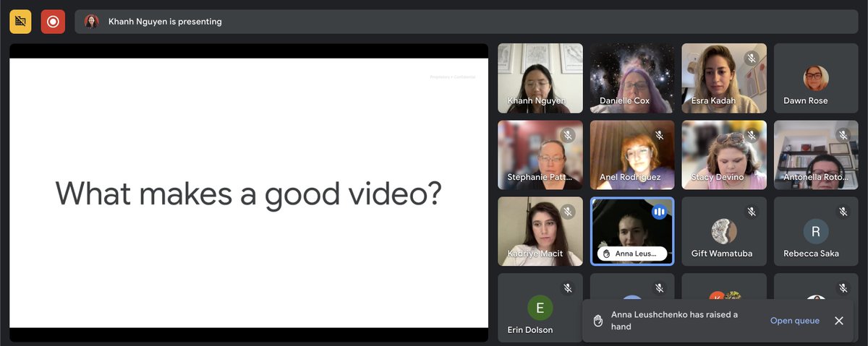Image resolution: width=868 pixels, height=346 pixels.
Task: Click the 'Proprietary + Confidential' slide text
Action: [452, 77]
